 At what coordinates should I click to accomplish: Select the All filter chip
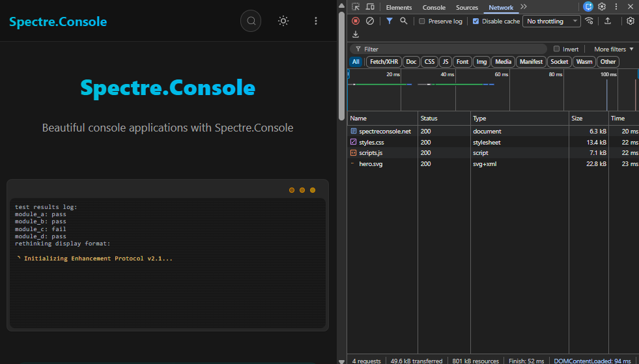pos(356,62)
